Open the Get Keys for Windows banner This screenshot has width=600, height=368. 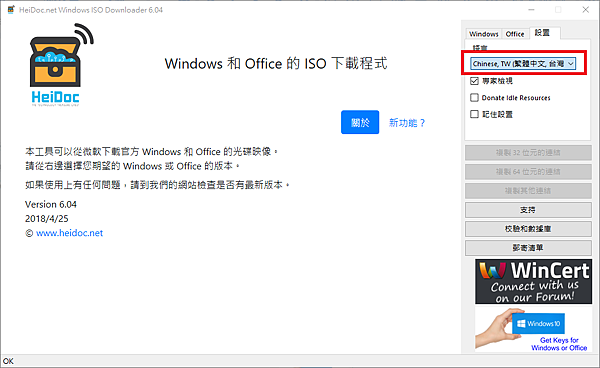533,329
